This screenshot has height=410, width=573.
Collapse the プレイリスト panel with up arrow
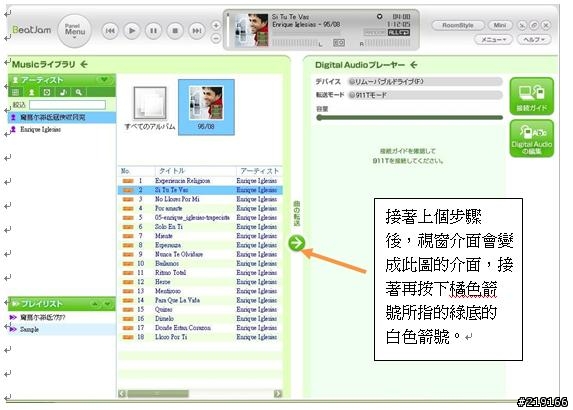point(95,304)
